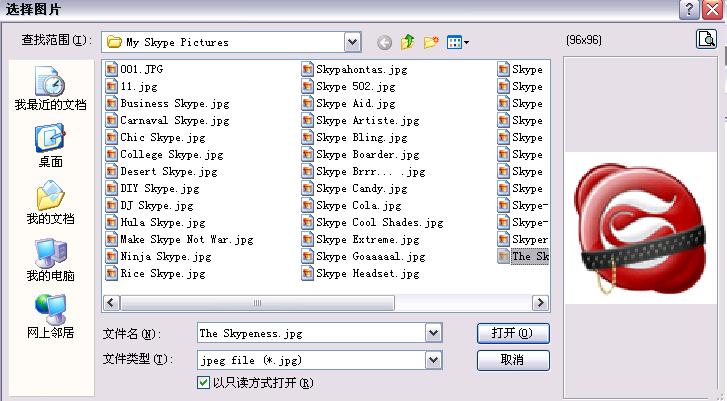Select the 001.JPG file icon
This screenshot has height=401, width=727.
(111, 70)
